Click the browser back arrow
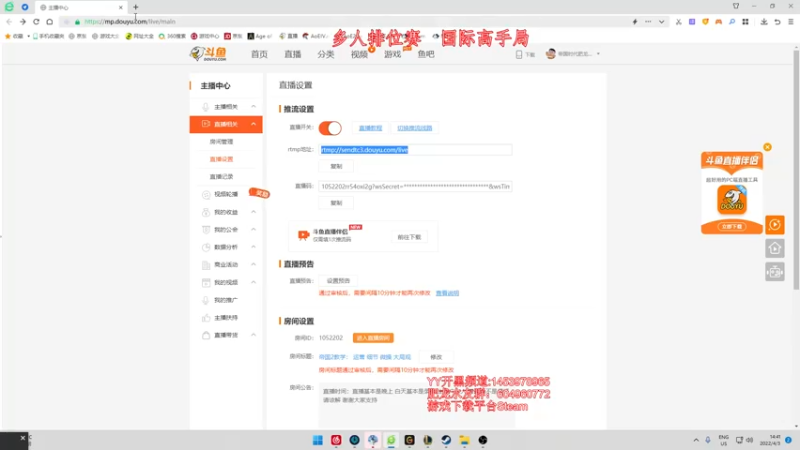 (9, 21)
